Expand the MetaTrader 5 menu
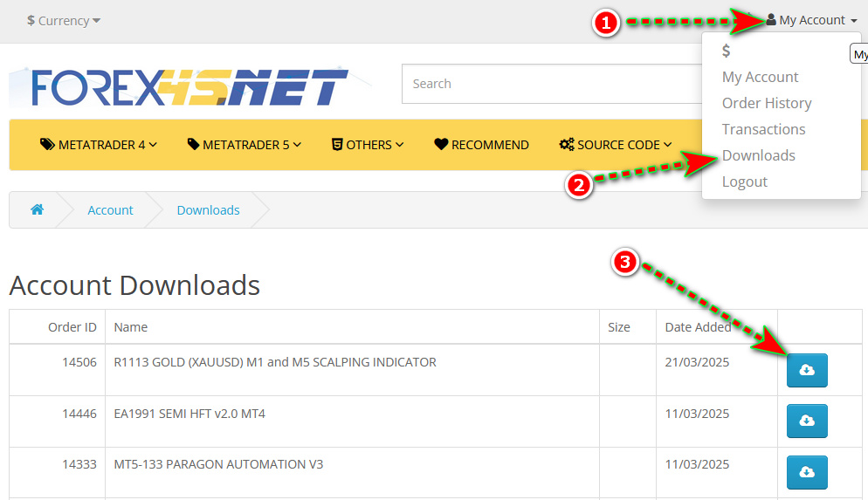This screenshot has width=868, height=500. pyautogui.click(x=245, y=145)
